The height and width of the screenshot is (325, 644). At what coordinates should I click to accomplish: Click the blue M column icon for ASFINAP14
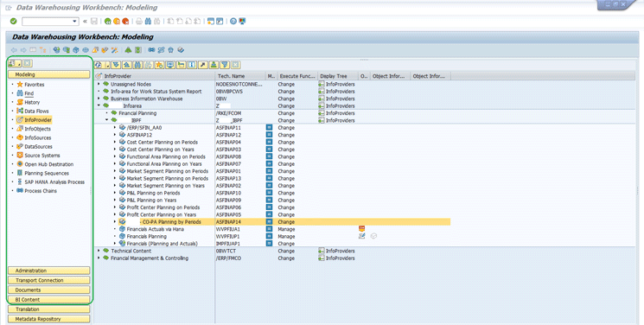click(x=270, y=222)
